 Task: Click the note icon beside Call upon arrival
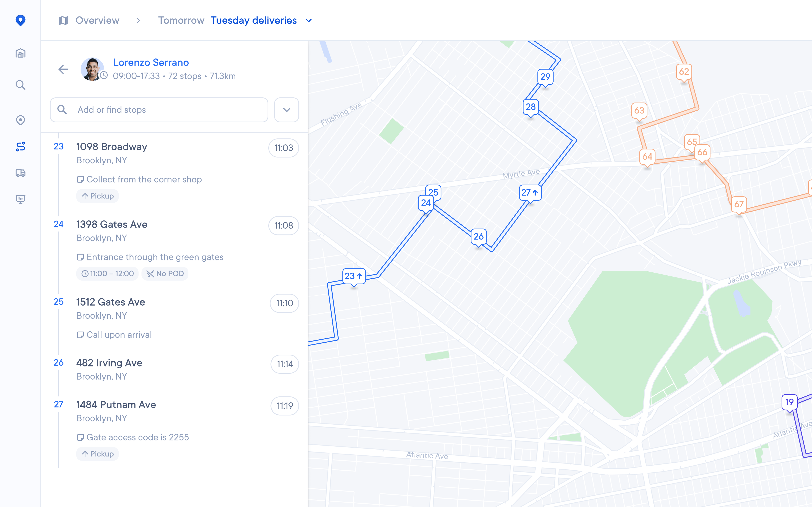point(80,335)
